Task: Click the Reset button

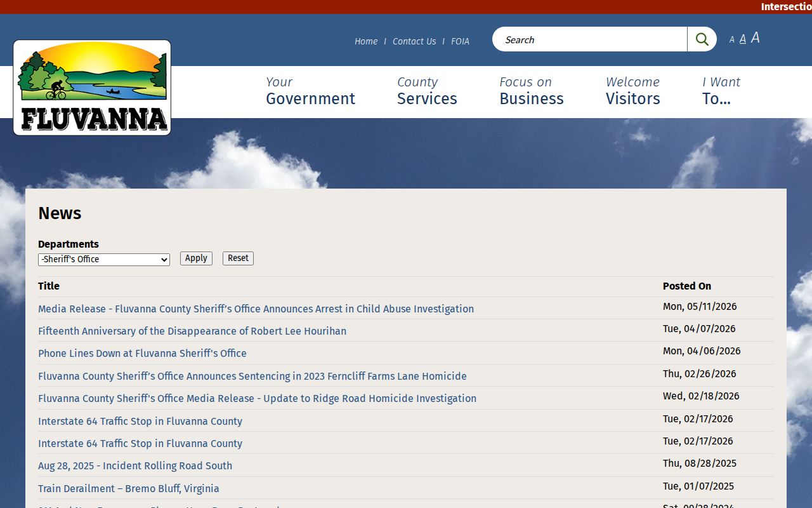Action: [238, 258]
